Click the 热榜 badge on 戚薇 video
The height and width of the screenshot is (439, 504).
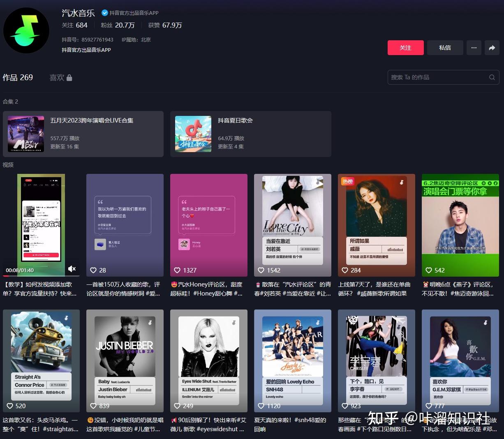348,181
